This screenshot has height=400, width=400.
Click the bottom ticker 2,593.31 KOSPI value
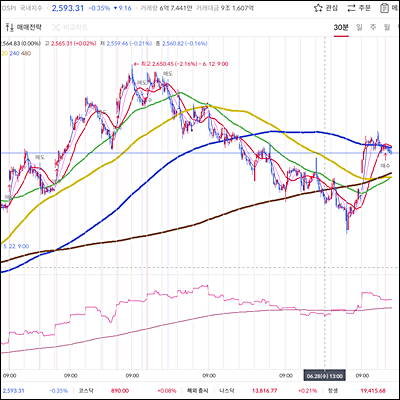(x=14, y=391)
